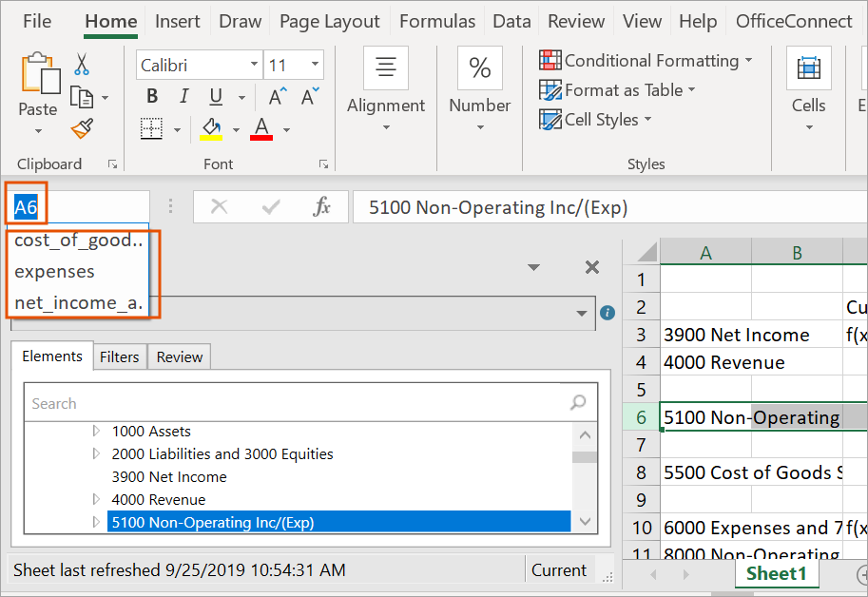Screen dimensions: 868x597
Task: Apply cell borders icon
Action: click(151, 129)
